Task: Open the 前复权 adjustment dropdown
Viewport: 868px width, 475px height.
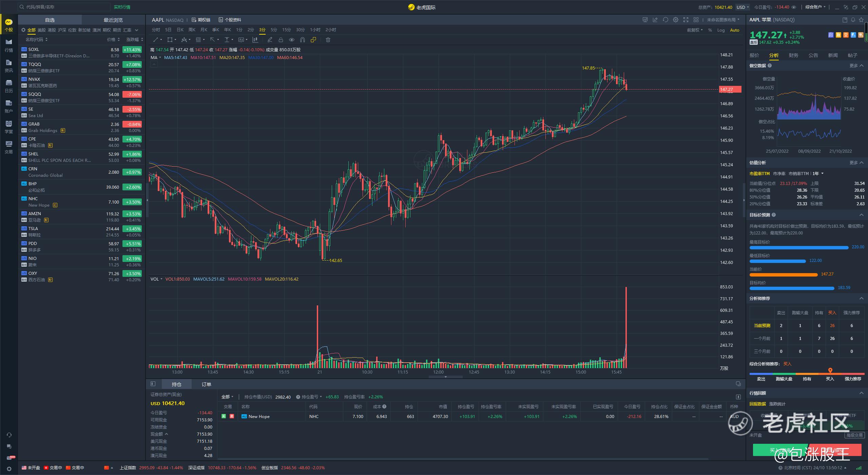Action: pyautogui.click(x=694, y=30)
